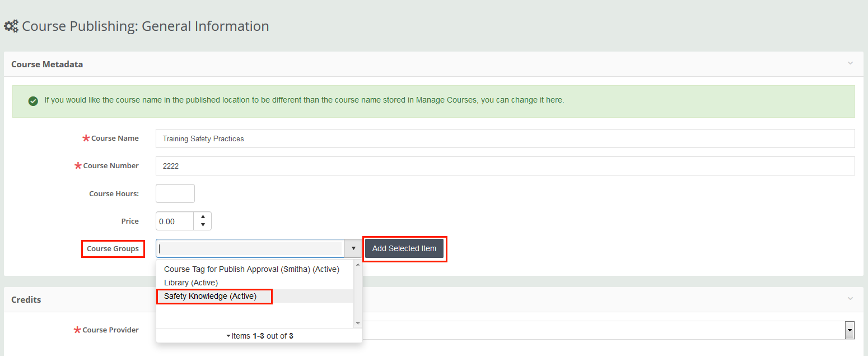Click the Add Selected Item button
868x356 pixels.
[x=404, y=248]
